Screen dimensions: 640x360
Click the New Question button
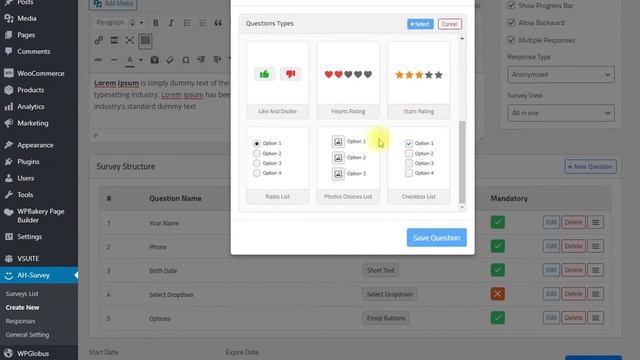591,167
